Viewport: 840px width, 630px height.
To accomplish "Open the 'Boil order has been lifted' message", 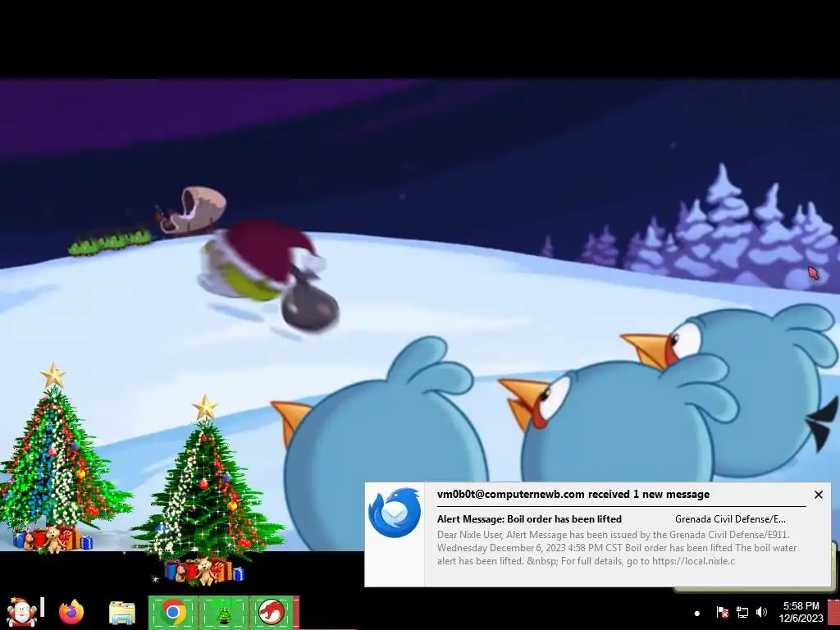I will 529,519.
